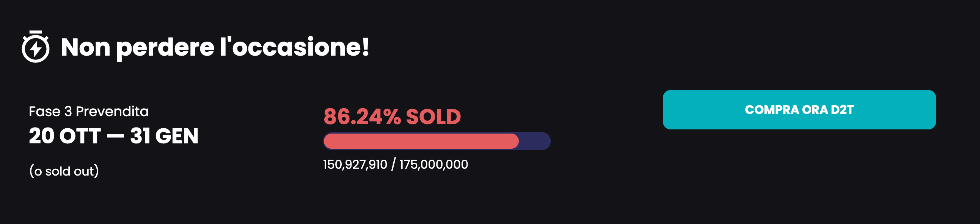Screen dimensions: 980x224
Task: Click the '175,000,000' total supply number
Action: [x=434, y=164]
